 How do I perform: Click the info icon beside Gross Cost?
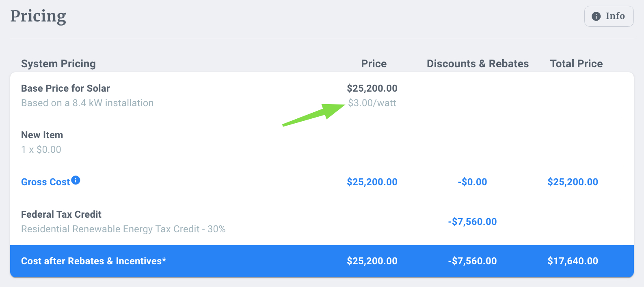click(76, 180)
